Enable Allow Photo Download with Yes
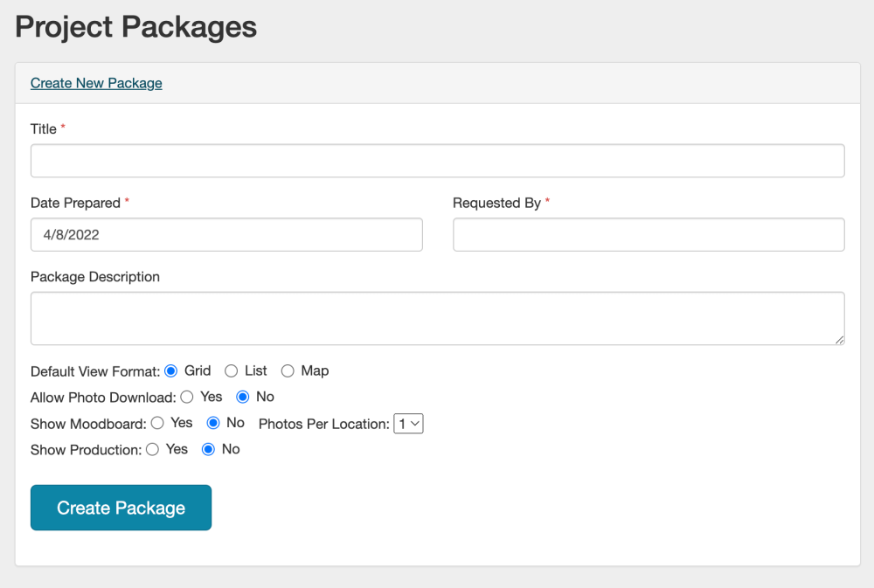874x588 pixels. coord(187,398)
